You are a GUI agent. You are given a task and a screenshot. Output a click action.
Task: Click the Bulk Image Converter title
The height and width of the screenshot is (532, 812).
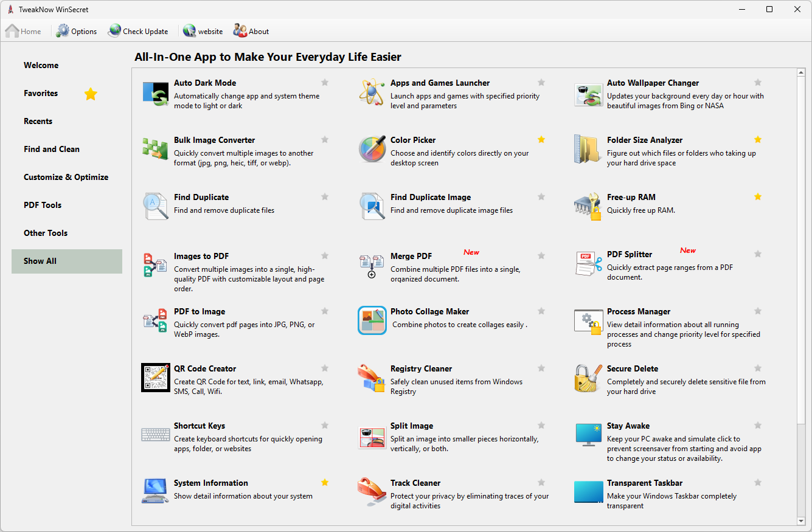pyautogui.click(x=215, y=140)
